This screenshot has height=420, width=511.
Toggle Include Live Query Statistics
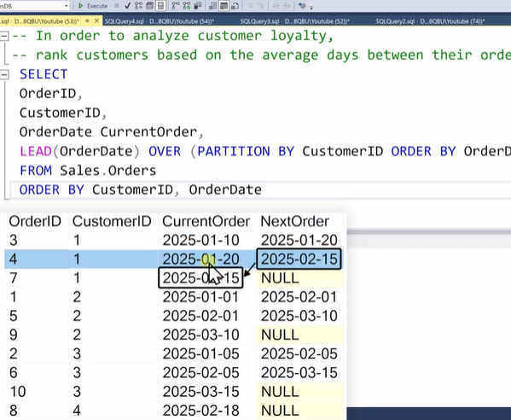187,6
